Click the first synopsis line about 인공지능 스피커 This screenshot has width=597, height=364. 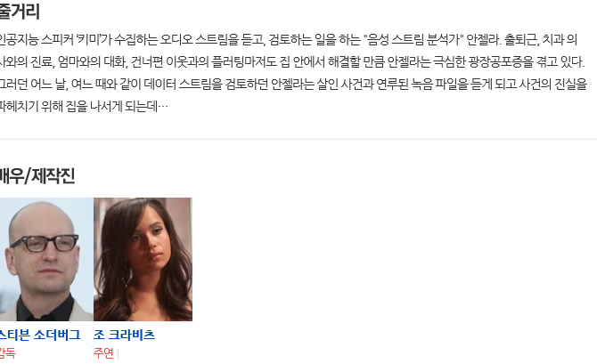289,39
